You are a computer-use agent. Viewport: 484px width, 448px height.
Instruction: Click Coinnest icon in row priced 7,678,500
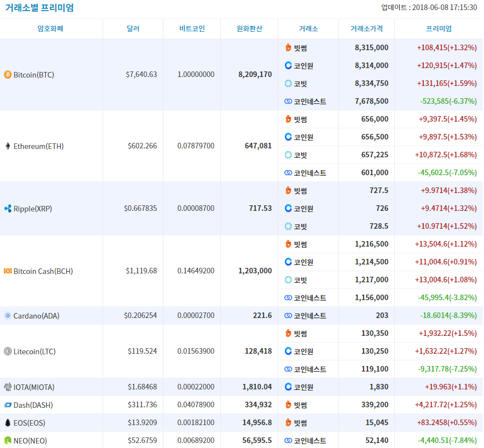pos(288,102)
